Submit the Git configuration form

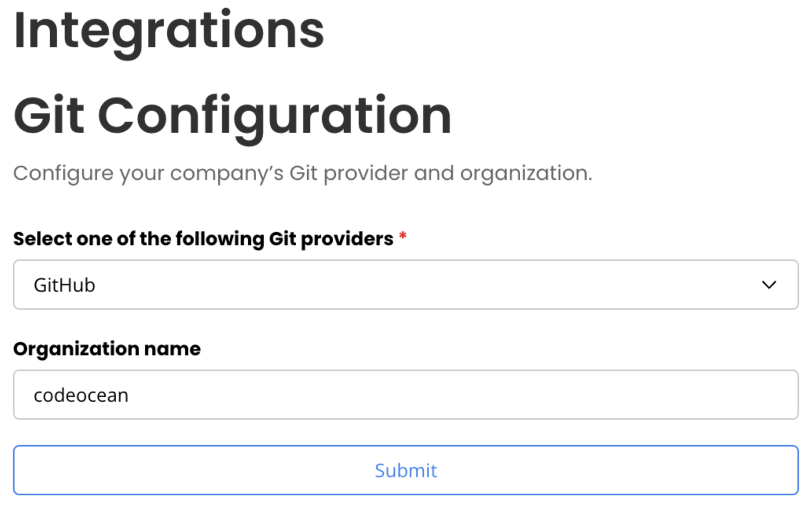406,470
